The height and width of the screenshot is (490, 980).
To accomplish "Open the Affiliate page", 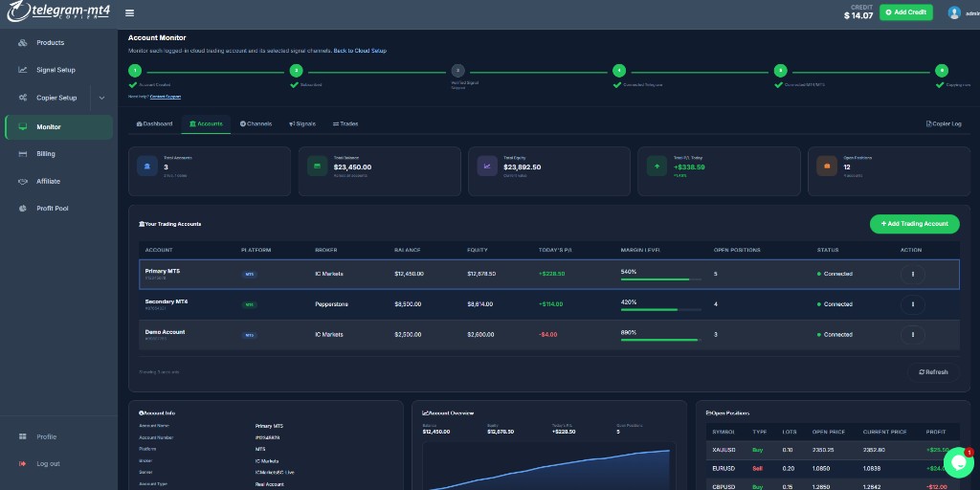I will pyautogui.click(x=48, y=181).
